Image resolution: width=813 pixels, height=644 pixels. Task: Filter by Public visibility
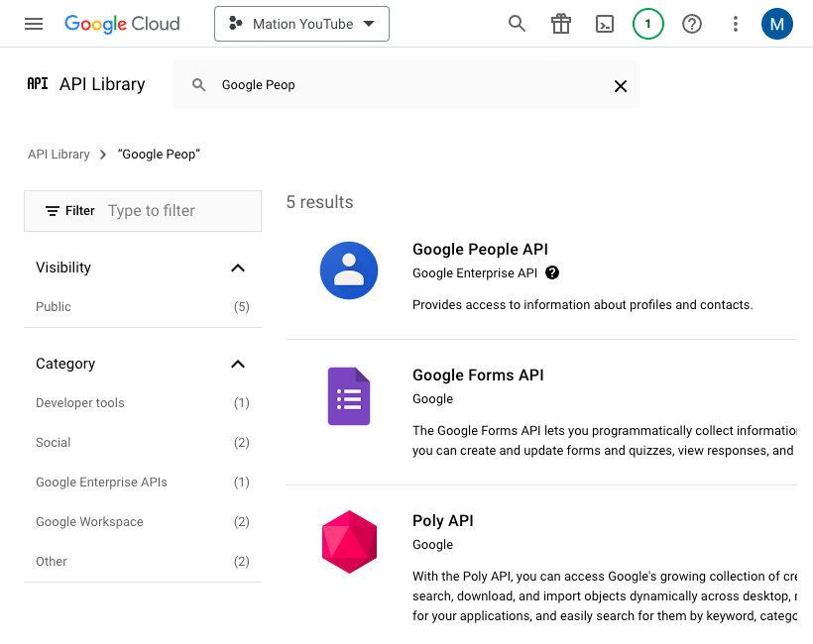point(143,307)
